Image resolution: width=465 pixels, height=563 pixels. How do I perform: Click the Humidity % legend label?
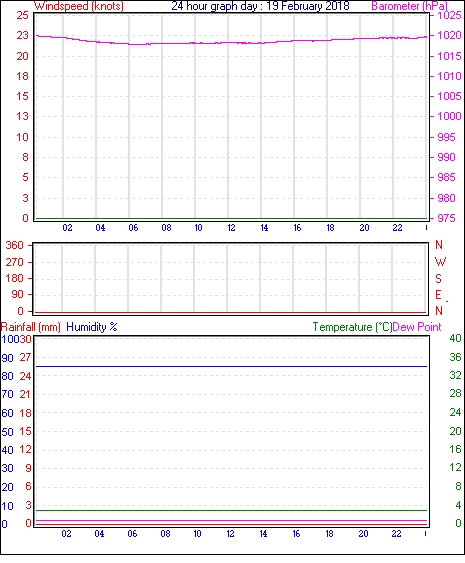pos(92,327)
